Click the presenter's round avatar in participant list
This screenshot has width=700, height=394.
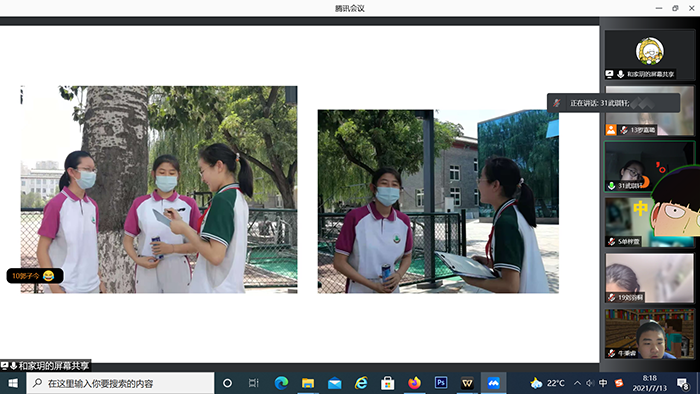pos(650,50)
